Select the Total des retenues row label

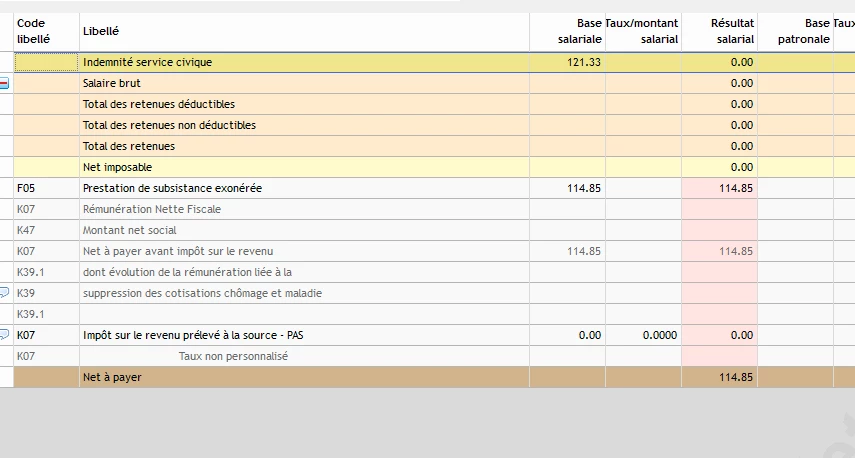129,146
